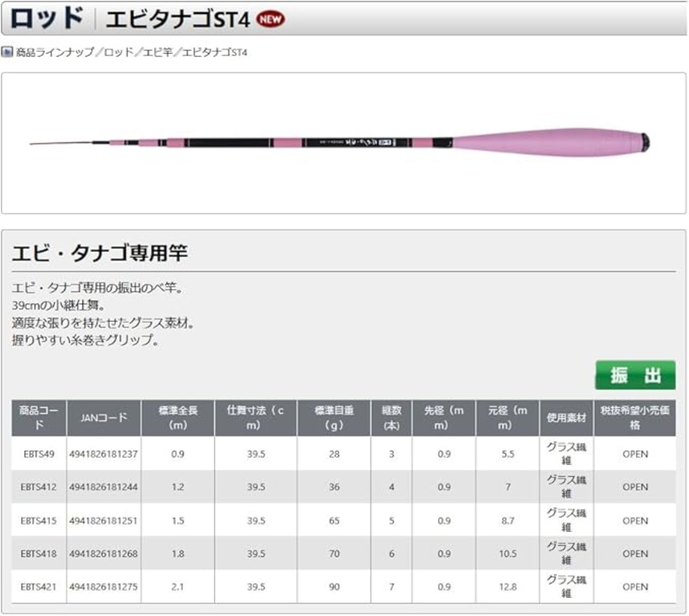Click the pink fishing rod image
689x616 pixels.
[x=340, y=143]
